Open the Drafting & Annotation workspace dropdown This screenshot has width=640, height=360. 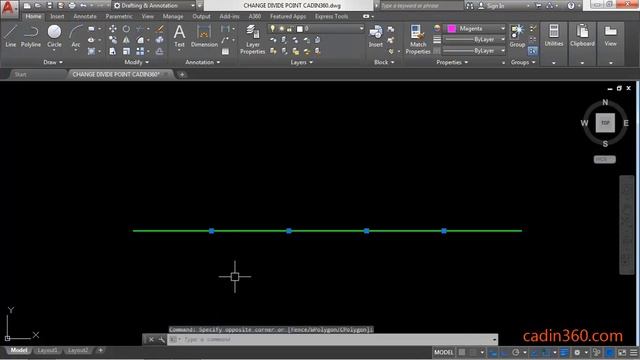click(154, 6)
